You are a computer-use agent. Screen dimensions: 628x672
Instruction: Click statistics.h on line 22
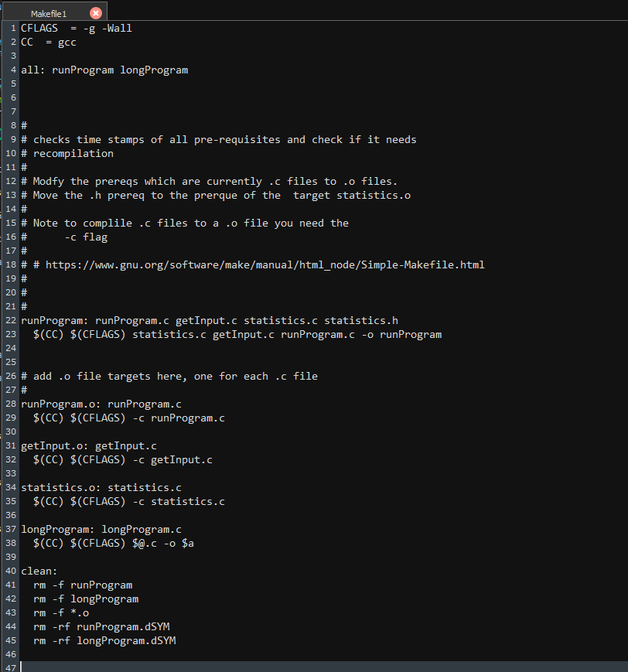[360, 320]
